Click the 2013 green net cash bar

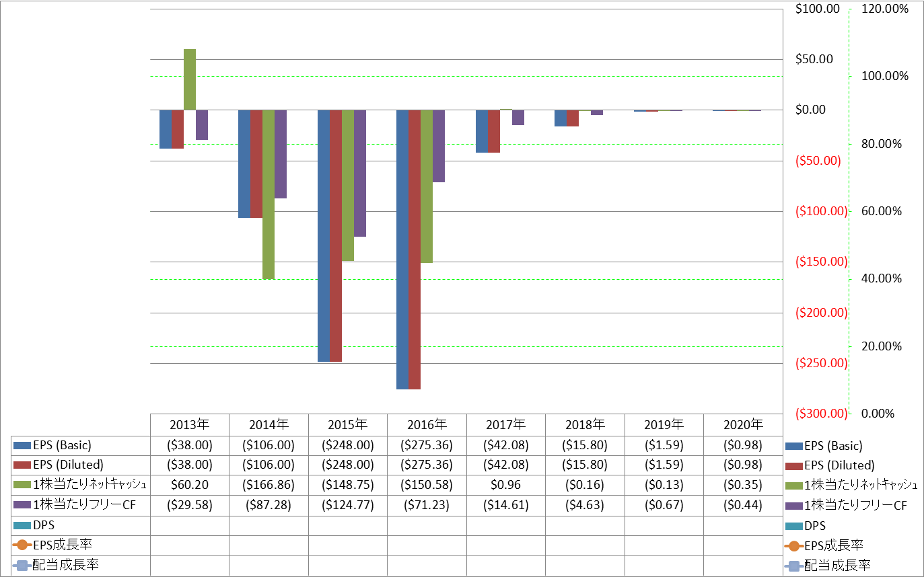190,79
